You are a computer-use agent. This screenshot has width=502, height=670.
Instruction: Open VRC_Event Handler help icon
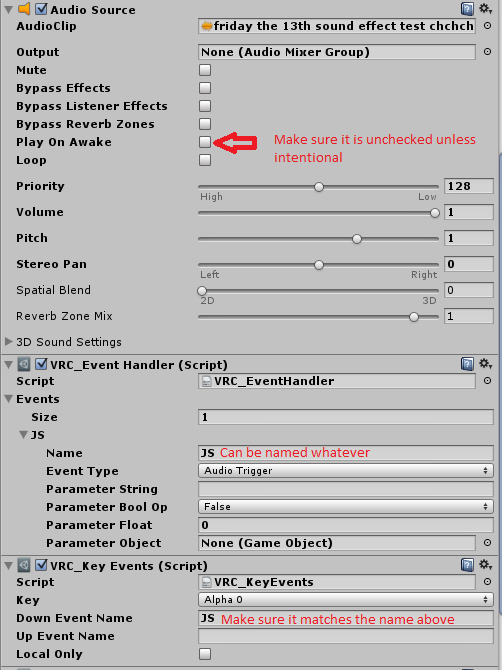467,364
